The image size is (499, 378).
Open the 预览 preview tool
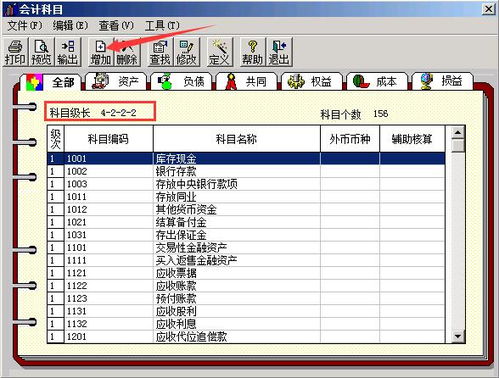coord(41,52)
